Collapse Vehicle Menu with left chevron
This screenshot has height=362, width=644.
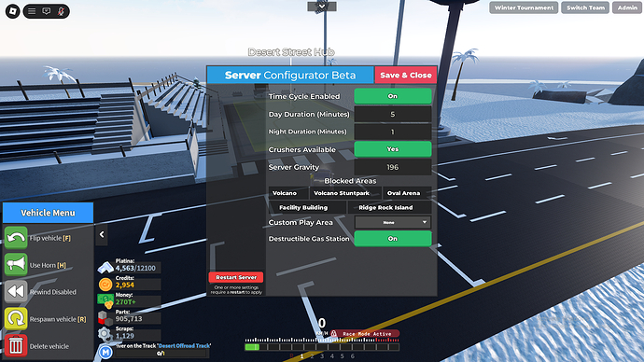102,234
